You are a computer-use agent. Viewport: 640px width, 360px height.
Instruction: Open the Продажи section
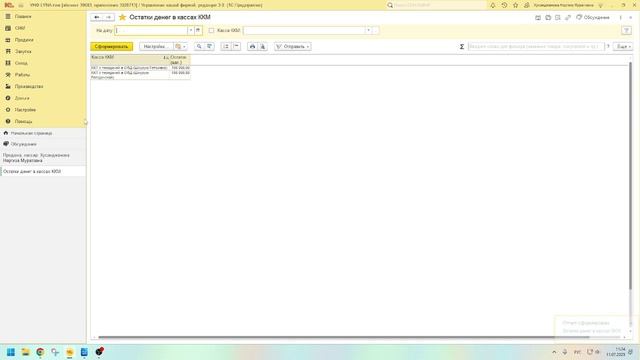pyautogui.click(x=24, y=40)
